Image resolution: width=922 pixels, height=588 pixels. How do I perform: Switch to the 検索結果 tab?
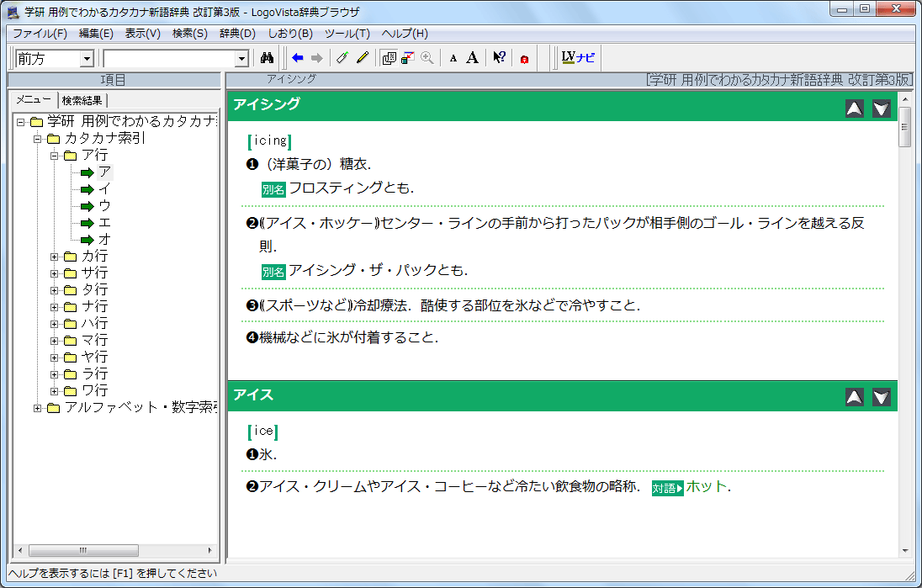coord(83,100)
